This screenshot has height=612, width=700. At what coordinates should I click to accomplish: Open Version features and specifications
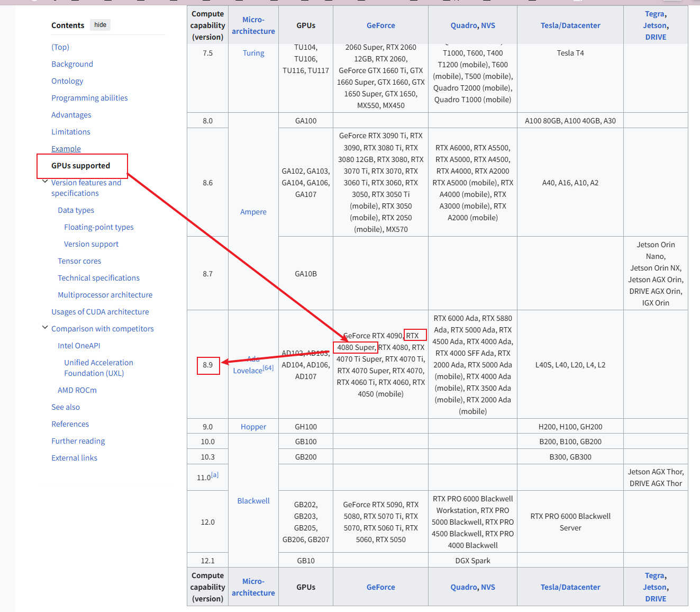click(x=86, y=188)
